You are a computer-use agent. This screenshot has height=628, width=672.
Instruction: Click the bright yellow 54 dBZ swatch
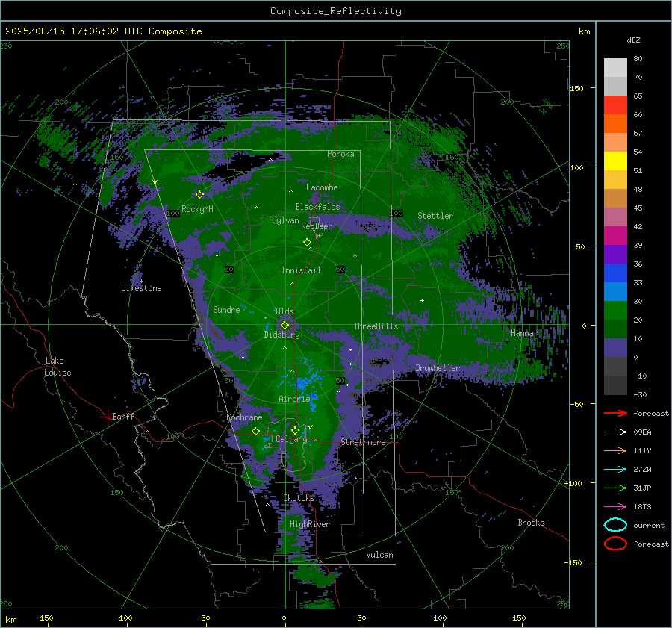(x=615, y=161)
